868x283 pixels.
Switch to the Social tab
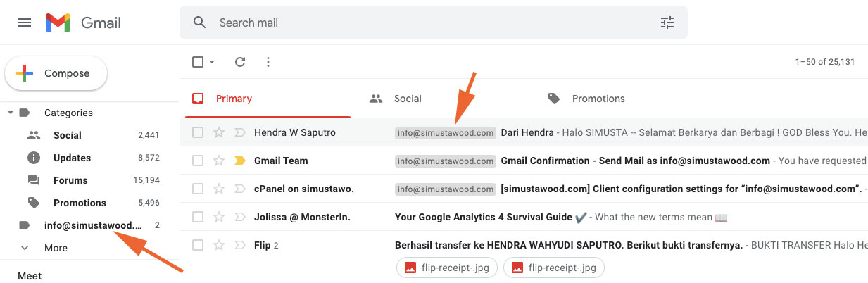pyautogui.click(x=407, y=99)
